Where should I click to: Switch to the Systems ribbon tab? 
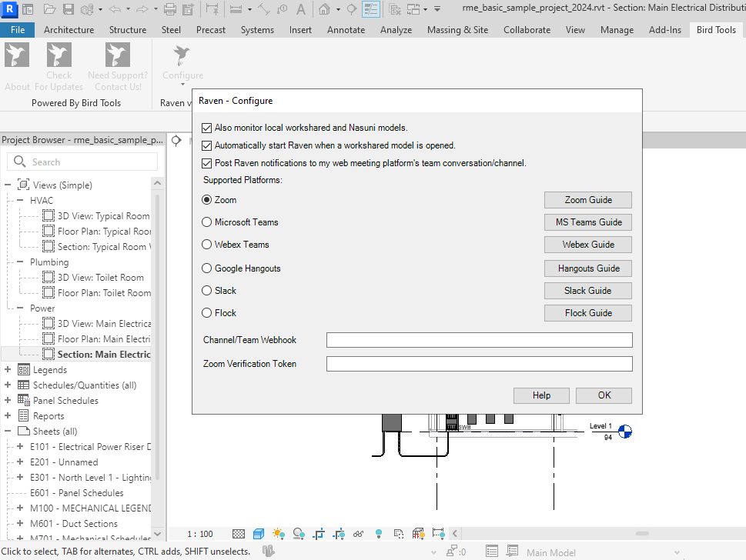256,30
